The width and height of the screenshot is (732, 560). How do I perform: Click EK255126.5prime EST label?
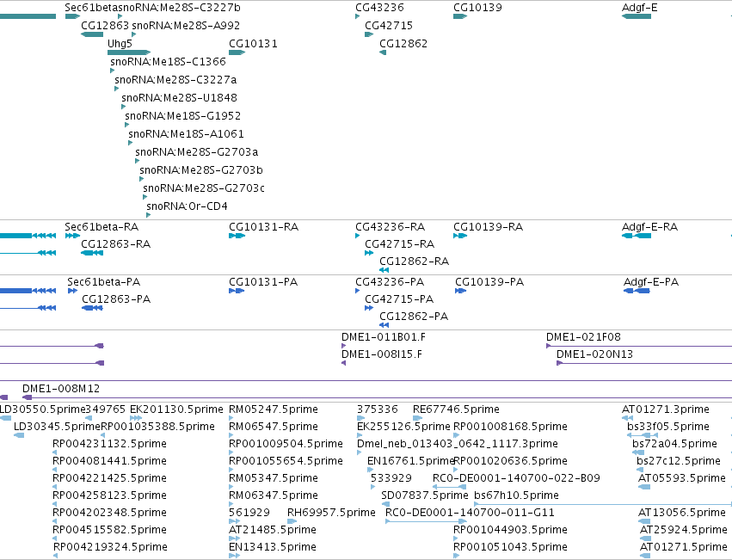[x=403, y=427]
